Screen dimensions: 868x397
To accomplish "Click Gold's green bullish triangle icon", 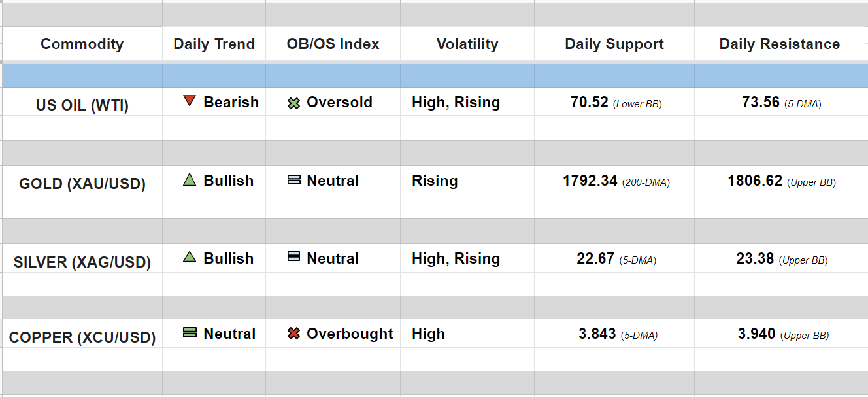I will (x=190, y=179).
